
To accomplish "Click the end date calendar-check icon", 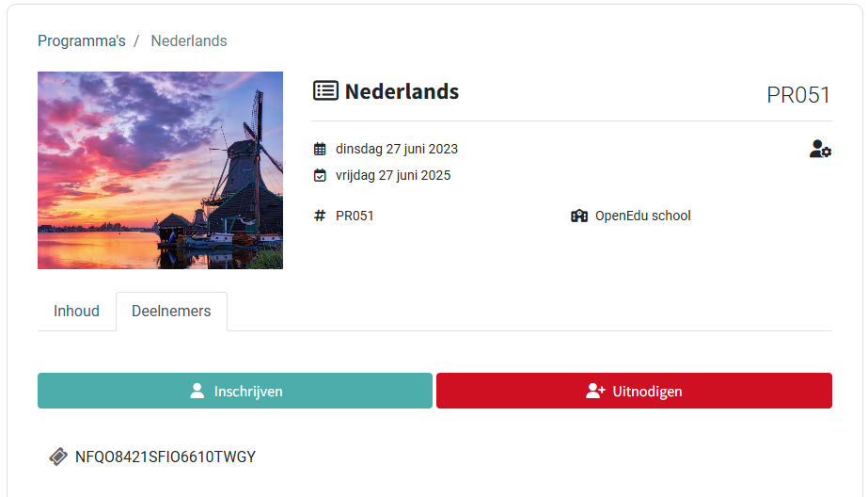I will click(320, 175).
